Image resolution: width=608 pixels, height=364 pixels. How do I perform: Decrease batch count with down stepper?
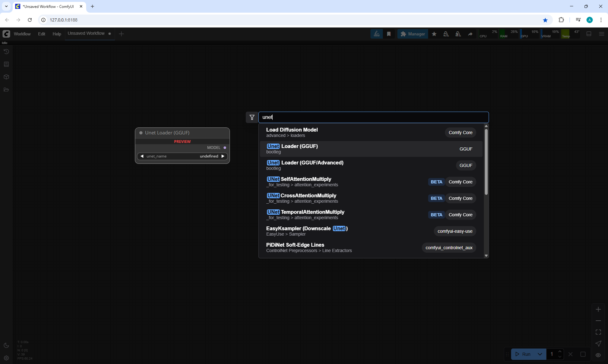coord(560,357)
